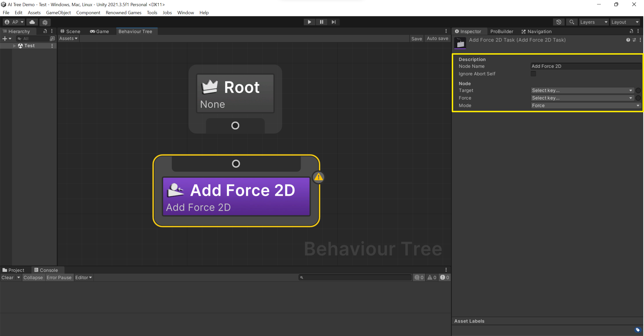This screenshot has width=644, height=336.
Task: Expand the Test scene in Hierarchy
Action: click(14, 46)
